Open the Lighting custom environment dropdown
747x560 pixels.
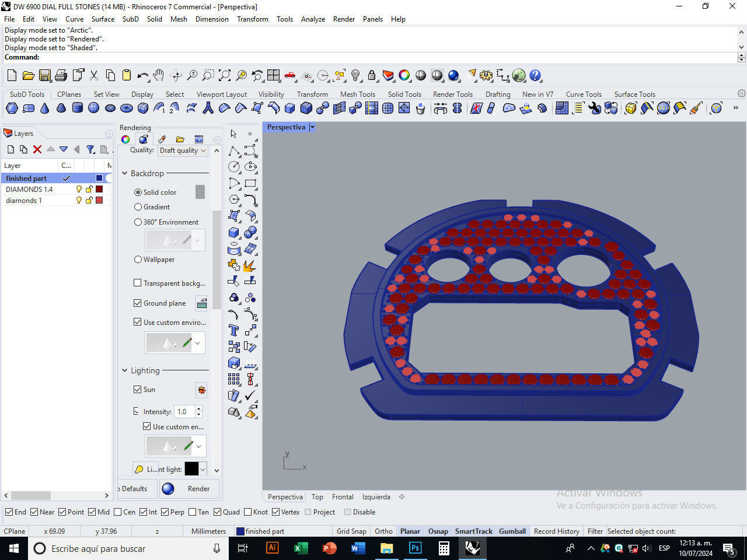[198, 446]
